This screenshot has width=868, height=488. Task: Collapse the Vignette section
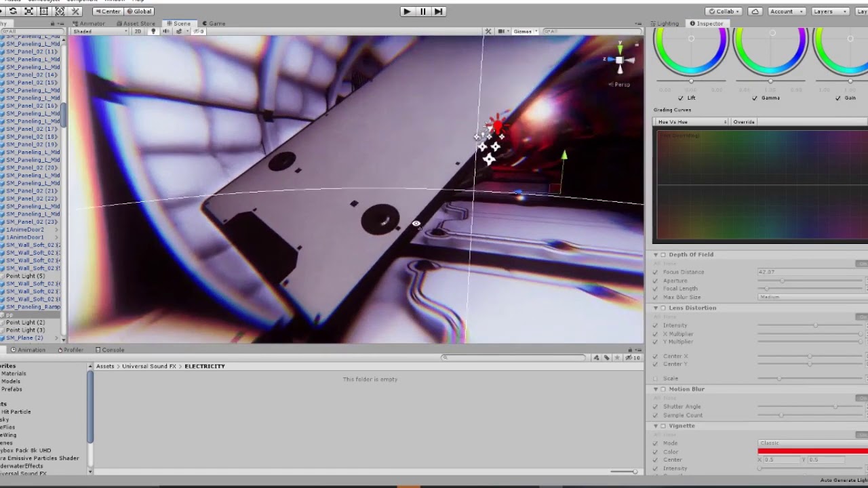tap(656, 426)
